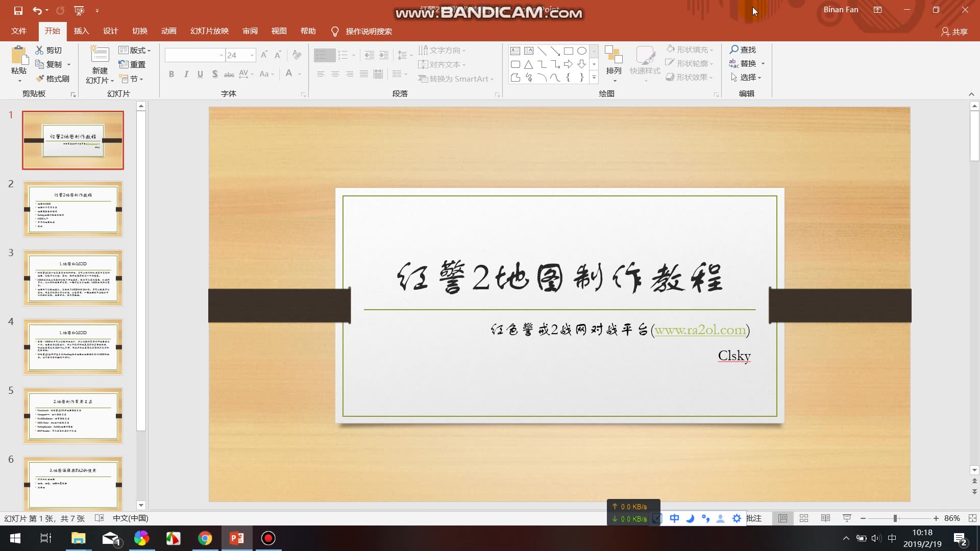Open File Explorer from the taskbar
This screenshot has width=980, height=551.
(x=79, y=538)
